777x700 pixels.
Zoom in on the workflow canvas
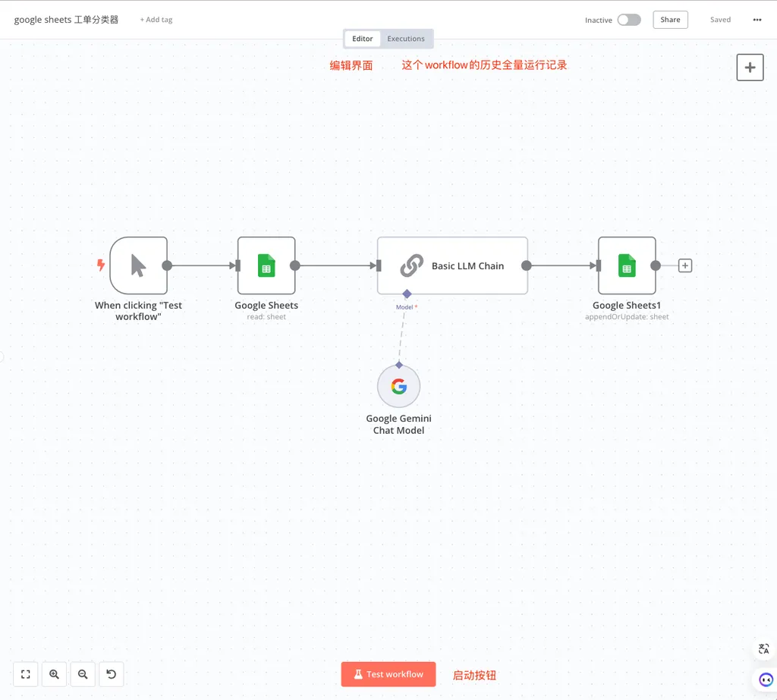[54, 674]
